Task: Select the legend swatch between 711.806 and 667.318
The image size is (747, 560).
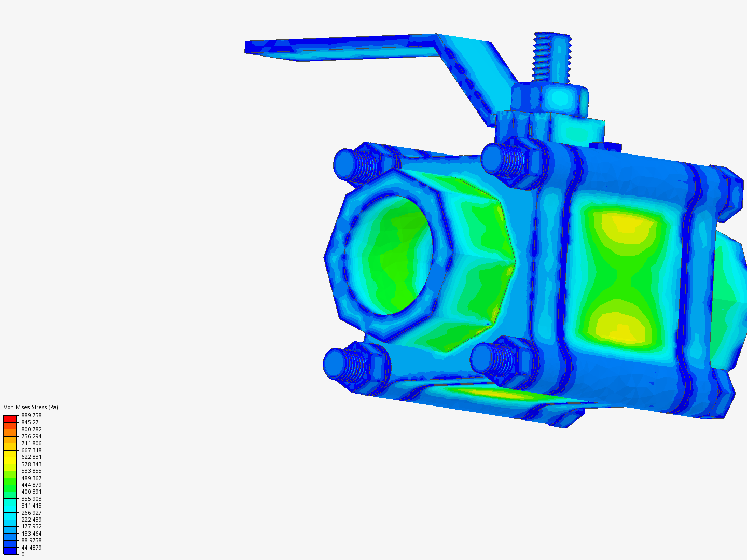Action: (x=10, y=446)
